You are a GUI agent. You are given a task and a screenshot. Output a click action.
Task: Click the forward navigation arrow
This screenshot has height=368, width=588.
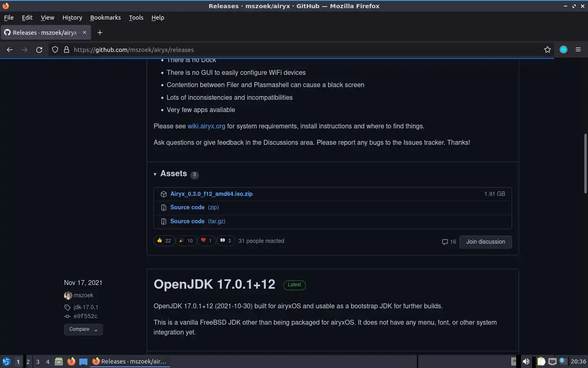pyautogui.click(x=24, y=49)
